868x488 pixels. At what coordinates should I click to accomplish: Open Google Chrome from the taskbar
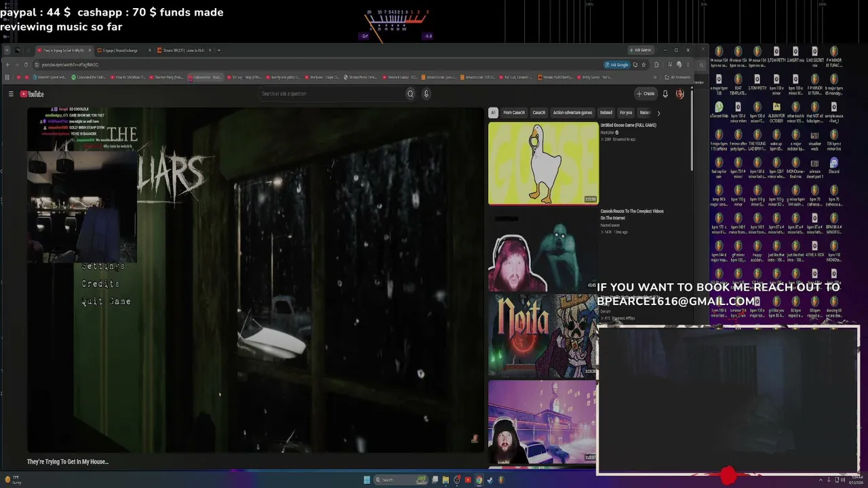pyautogui.click(x=479, y=480)
